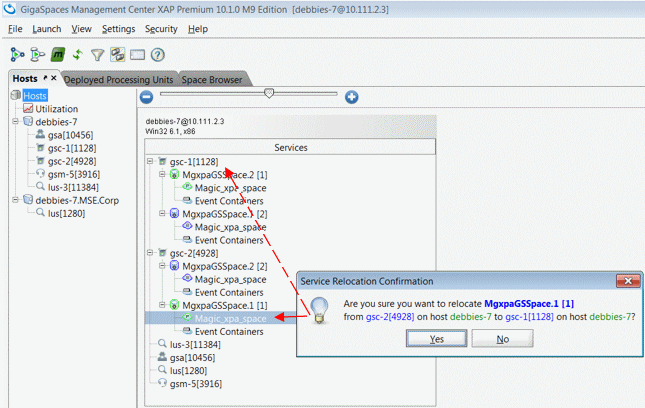The width and height of the screenshot is (645, 408).
Task: Select highlighted Magic_xpa_space under MgxpaGSSpace.1 [1]
Action: coord(230,318)
